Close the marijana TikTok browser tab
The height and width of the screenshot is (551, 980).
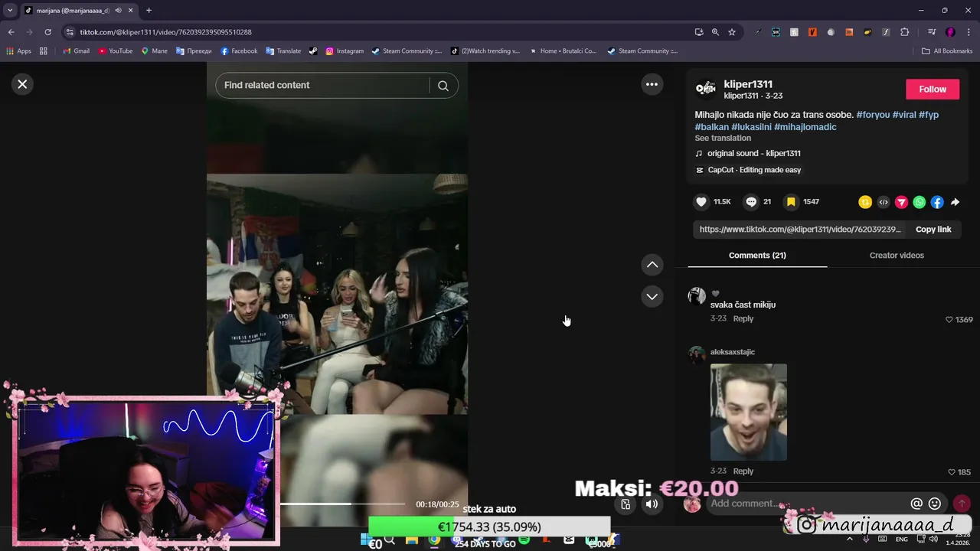tap(131, 11)
